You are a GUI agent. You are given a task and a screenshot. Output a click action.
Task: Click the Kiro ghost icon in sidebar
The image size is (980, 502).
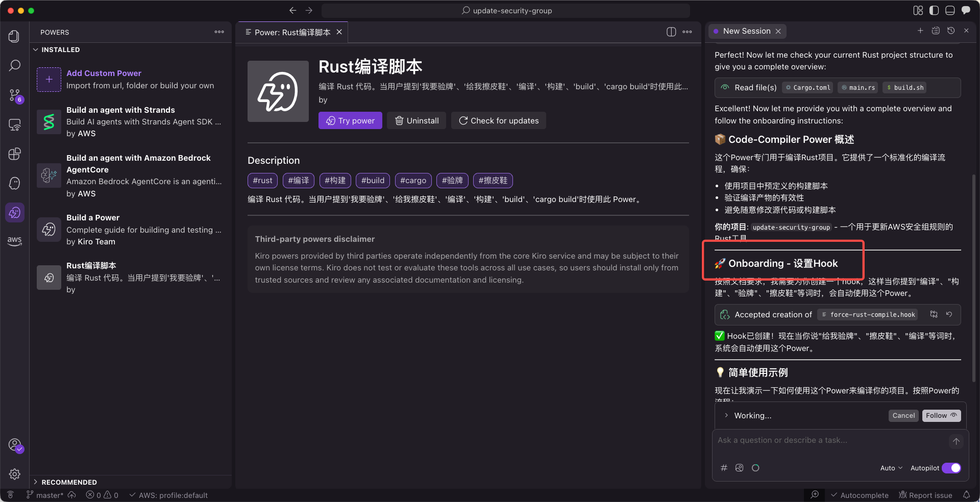[14, 183]
